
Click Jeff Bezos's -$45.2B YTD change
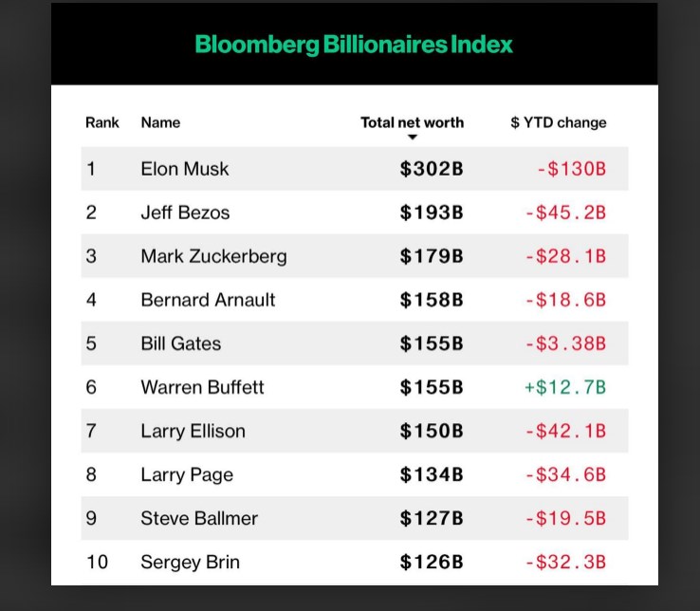point(566,213)
